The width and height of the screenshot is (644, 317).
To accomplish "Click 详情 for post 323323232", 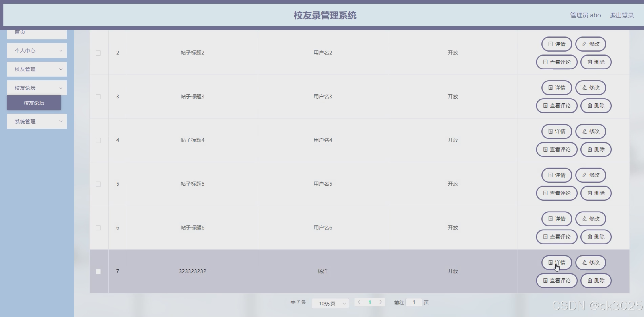I will (x=556, y=262).
